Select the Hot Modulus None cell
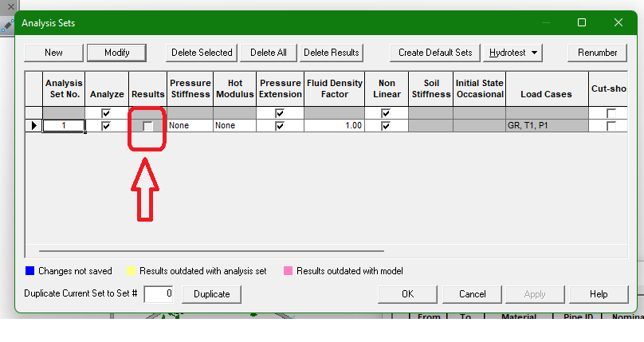 [234, 126]
